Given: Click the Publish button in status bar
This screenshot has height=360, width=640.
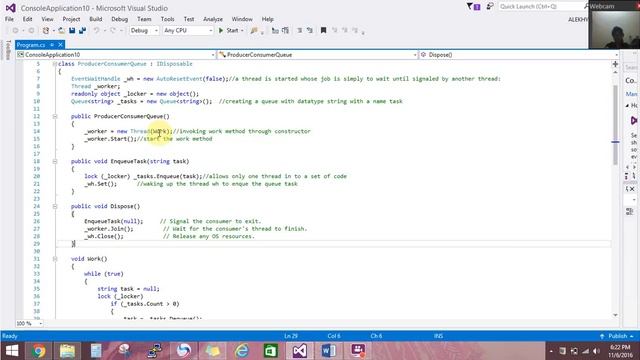Looking at the screenshot, I should pyautogui.click(x=617, y=336).
